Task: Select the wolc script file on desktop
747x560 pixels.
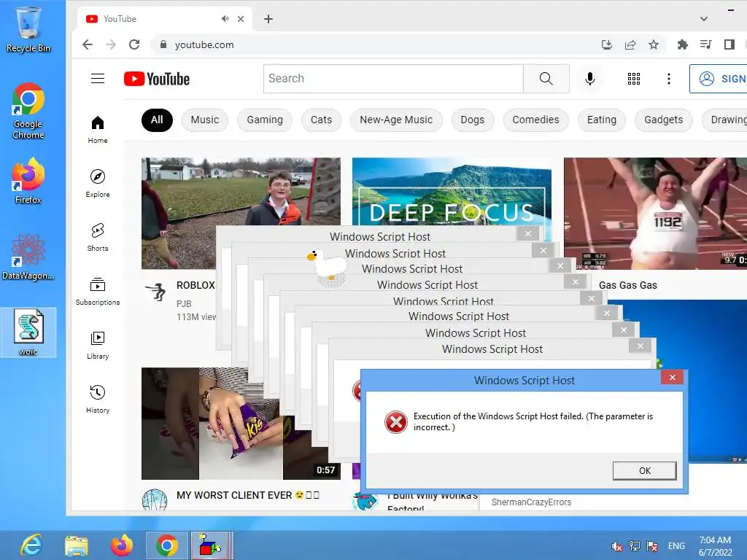Action: (x=28, y=332)
